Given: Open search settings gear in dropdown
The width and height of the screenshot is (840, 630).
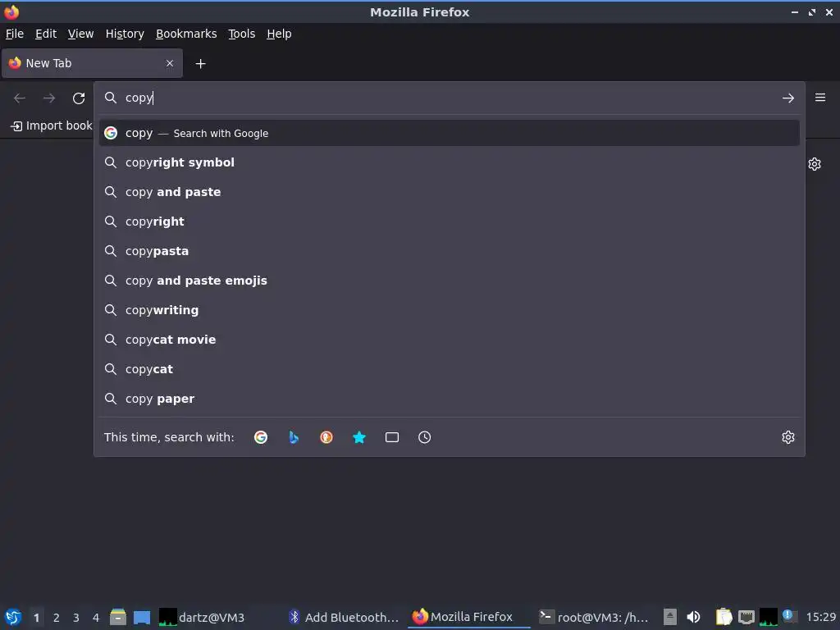Looking at the screenshot, I should pyautogui.click(x=788, y=437).
